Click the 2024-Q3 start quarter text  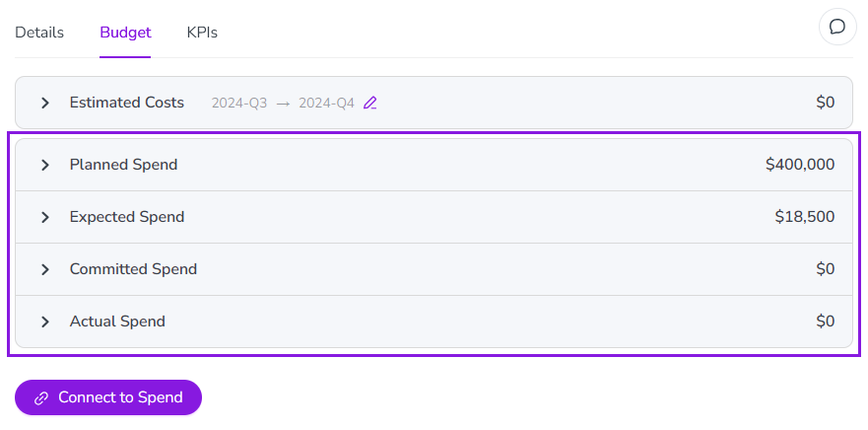(x=239, y=103)
